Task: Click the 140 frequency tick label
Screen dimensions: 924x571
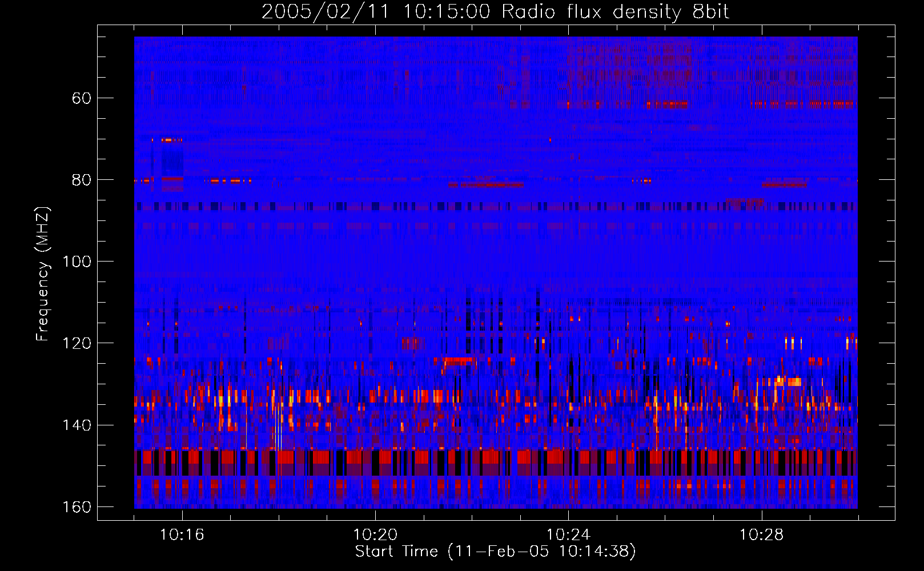Action: coord(76,425)
